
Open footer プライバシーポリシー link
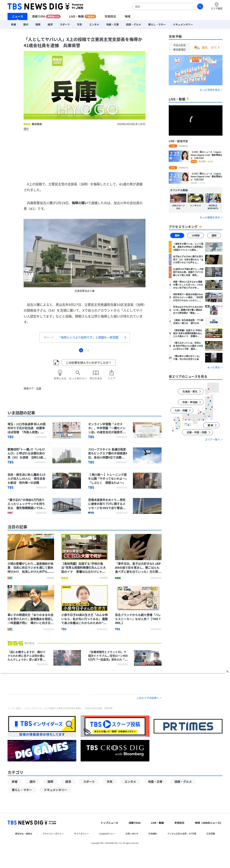tap(53, 834)
